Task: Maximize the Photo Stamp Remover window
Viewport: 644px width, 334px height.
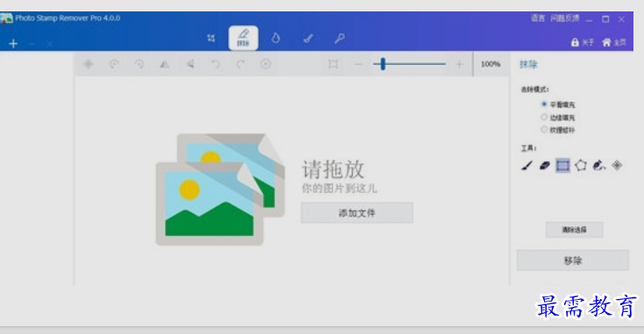Action: [x=605, y=19]
